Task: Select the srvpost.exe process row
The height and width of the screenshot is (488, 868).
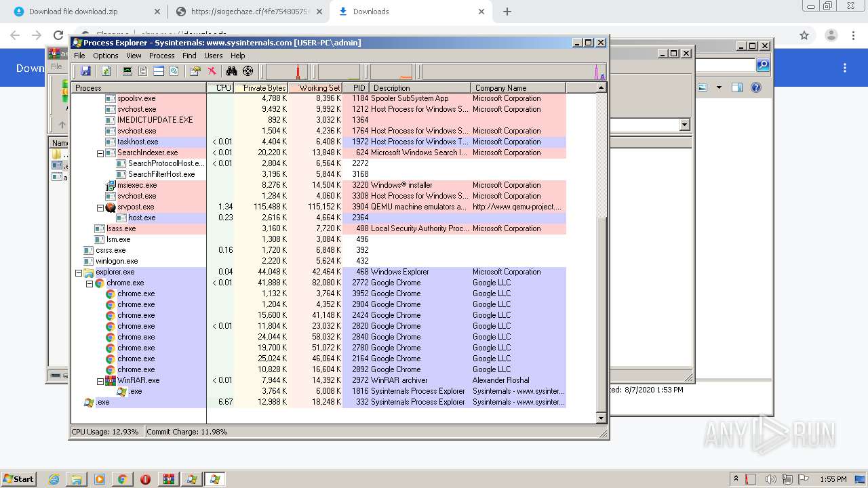Action: (319, 207)
